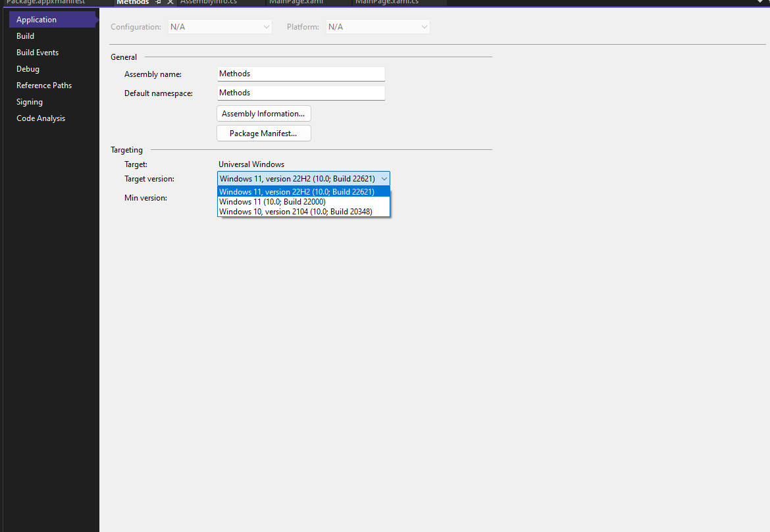
Task: Switch to the Build properties page
Action: [26, 36]
